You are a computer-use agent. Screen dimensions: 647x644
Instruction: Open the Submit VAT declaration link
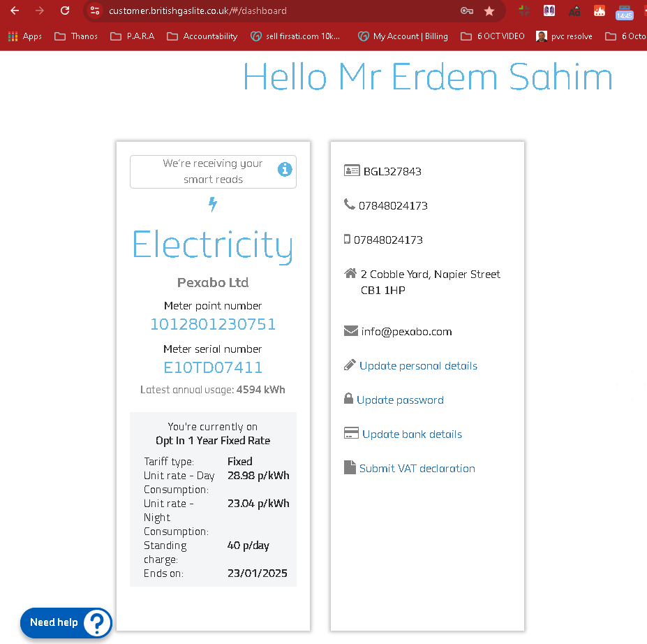(417, 469)
